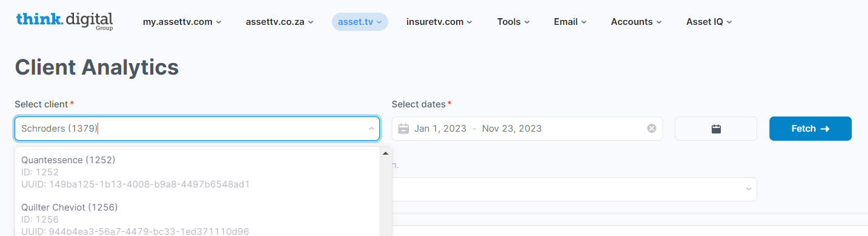Click the calendar icon in date field
The image size is (868, 236).
click(403, 129)
